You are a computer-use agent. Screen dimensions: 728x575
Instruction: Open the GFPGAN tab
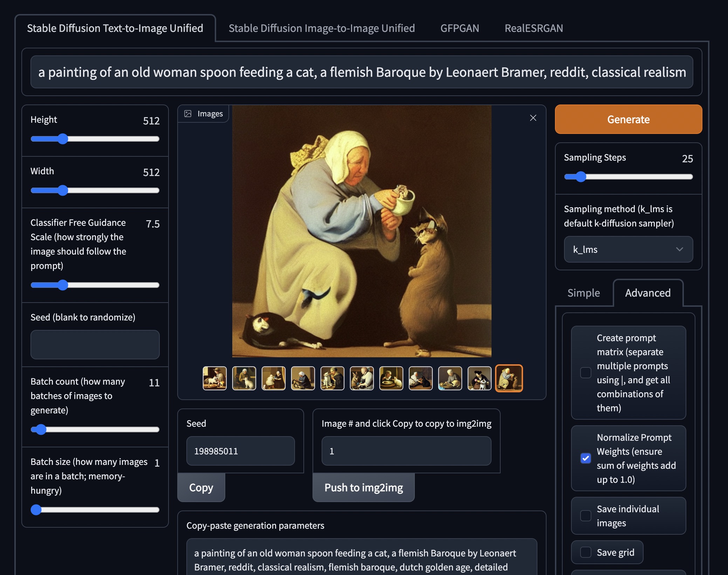pos(460,28)
